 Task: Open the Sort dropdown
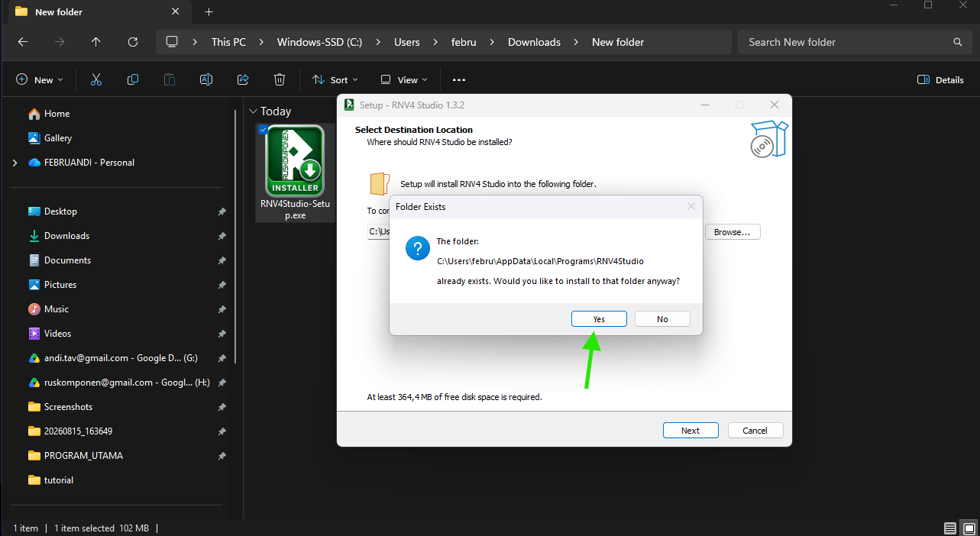335,79
